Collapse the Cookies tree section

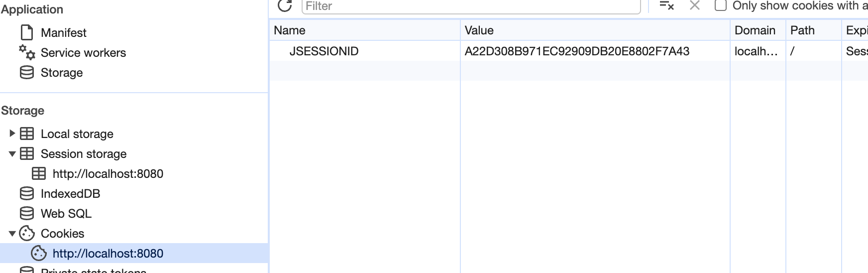point(12,234)
